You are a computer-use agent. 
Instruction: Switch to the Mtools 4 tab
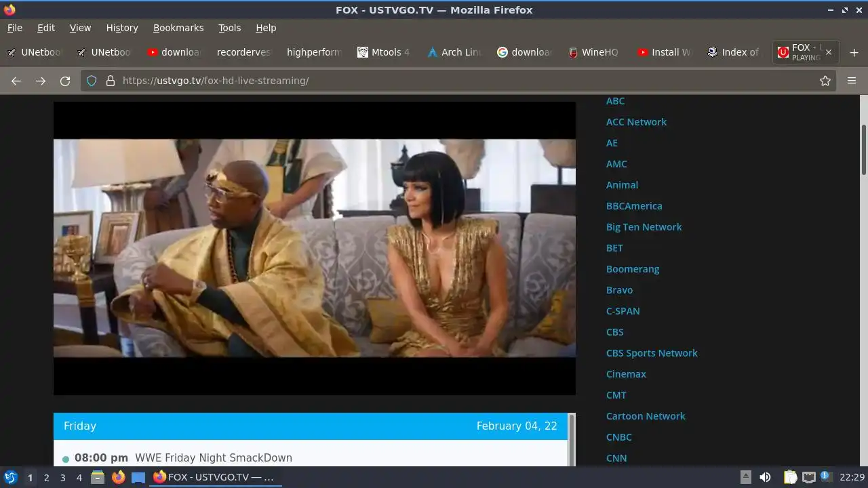[x=384, y=52]
